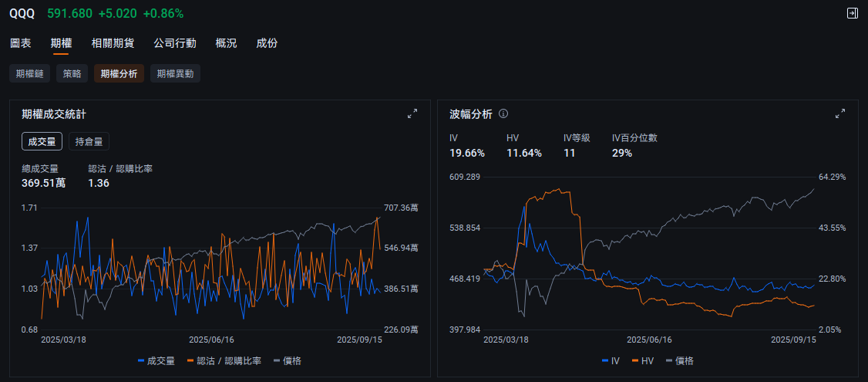Open the 概況 tab
The width and height of the screenshot is (868, 382).
click(x=227, y=43)
